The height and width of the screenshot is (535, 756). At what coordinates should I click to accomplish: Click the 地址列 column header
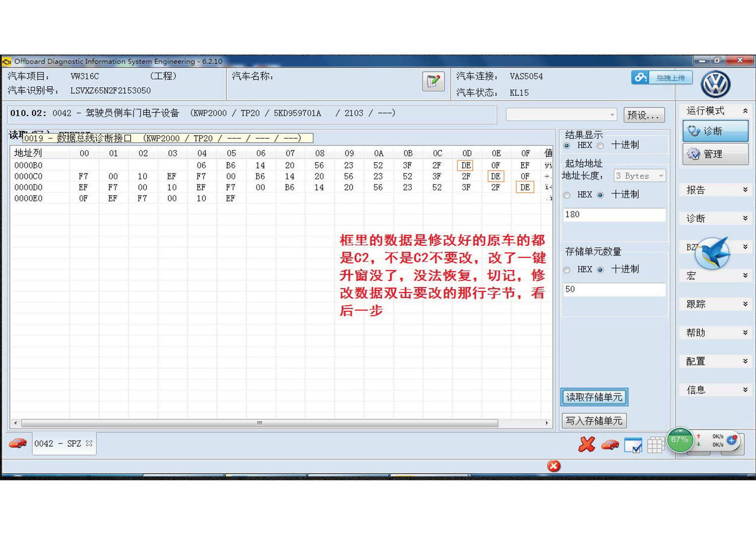pos(28,153)
